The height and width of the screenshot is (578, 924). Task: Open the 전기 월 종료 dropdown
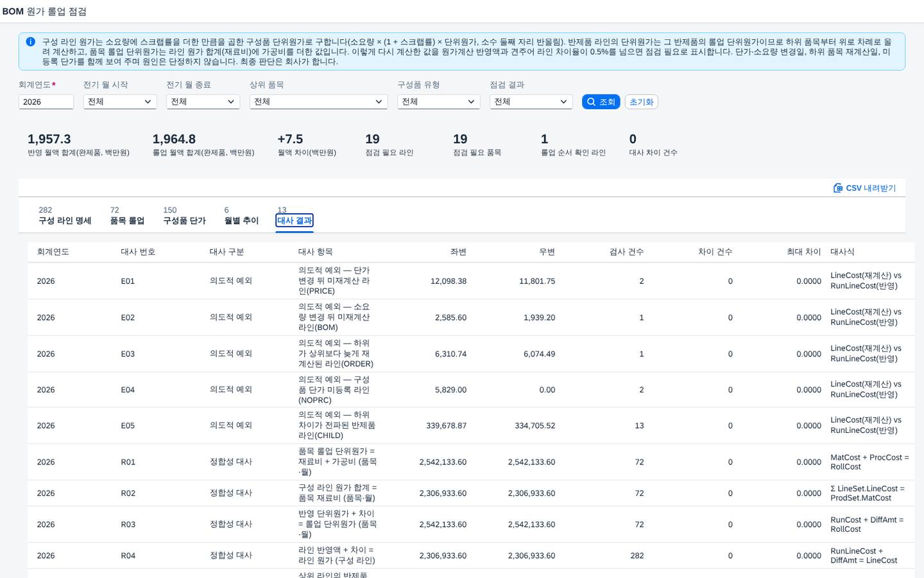(203, 101)
